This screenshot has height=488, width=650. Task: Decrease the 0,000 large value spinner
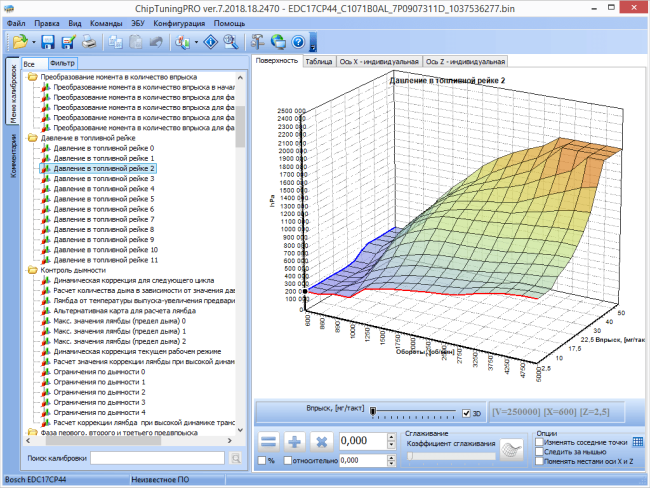pyautogui.click(x=391, y=445)
